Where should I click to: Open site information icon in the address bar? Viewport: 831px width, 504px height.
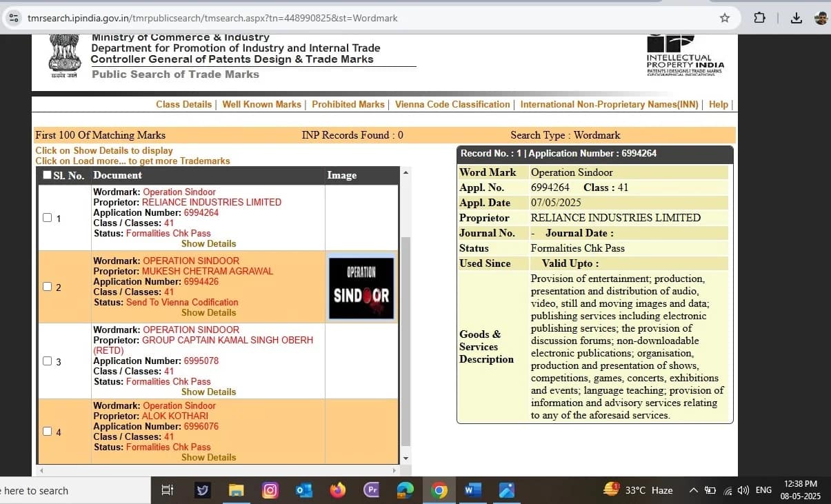pyautogui.click(x=14, y=18)
